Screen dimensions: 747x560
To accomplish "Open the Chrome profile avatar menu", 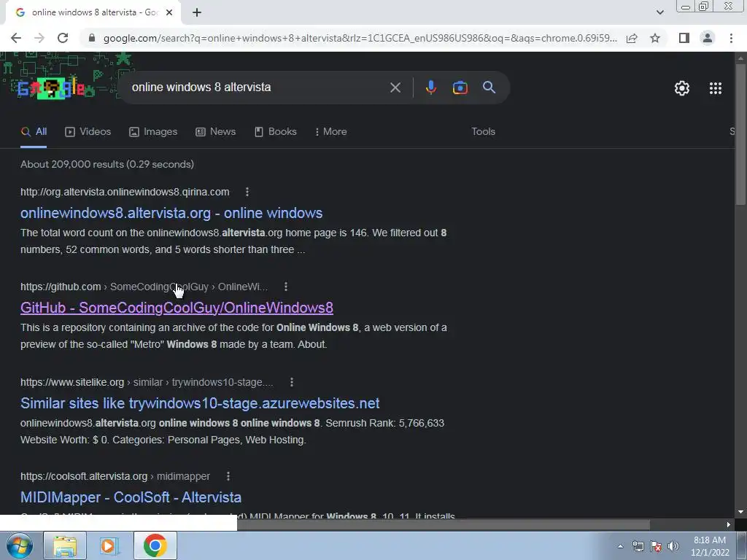I will pyautogui.click(x=708, y=38).
